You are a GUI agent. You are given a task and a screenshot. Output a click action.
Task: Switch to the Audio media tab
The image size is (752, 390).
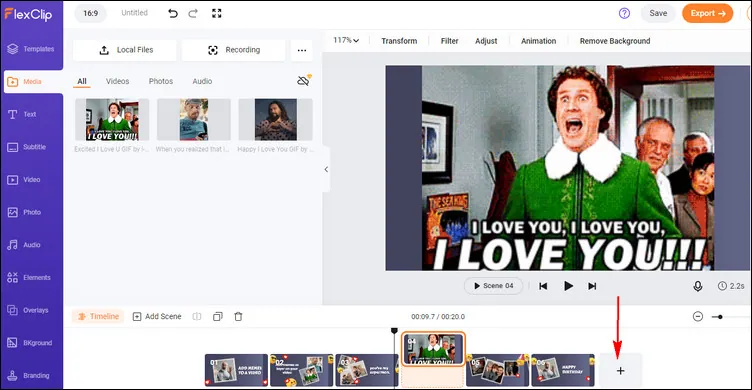click(202, 81)
